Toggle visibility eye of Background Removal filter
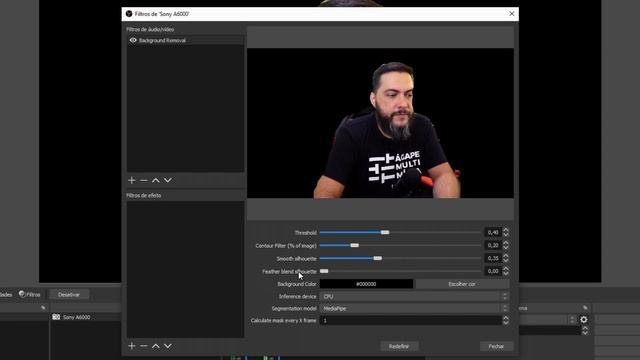The height and width of the screenshot is (360, 640). coord(133,40)
